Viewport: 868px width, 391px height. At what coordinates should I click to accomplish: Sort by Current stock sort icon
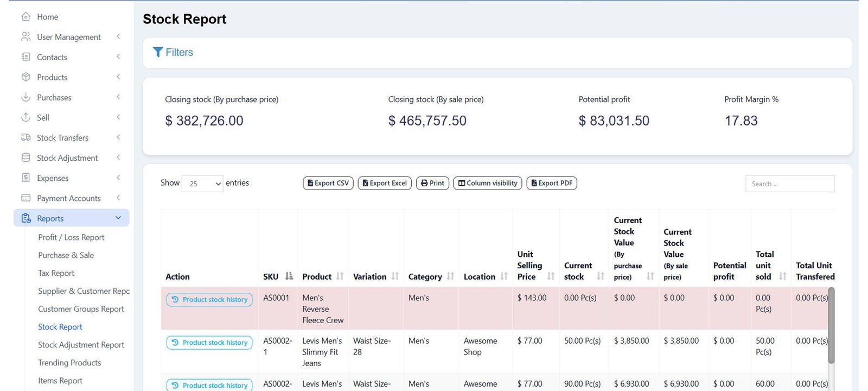point(601,276)
